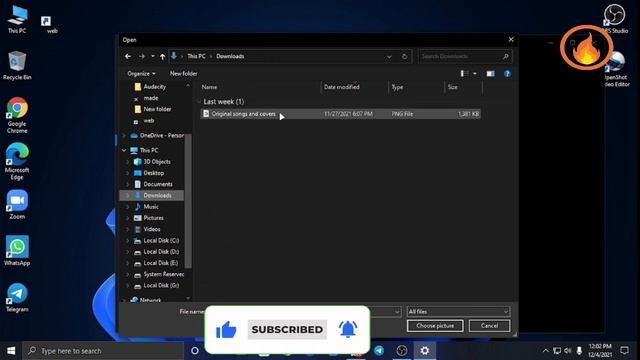Open WhatsApp desktop shortcut
This screenshot has height=360, width=640.
(17, 251)
